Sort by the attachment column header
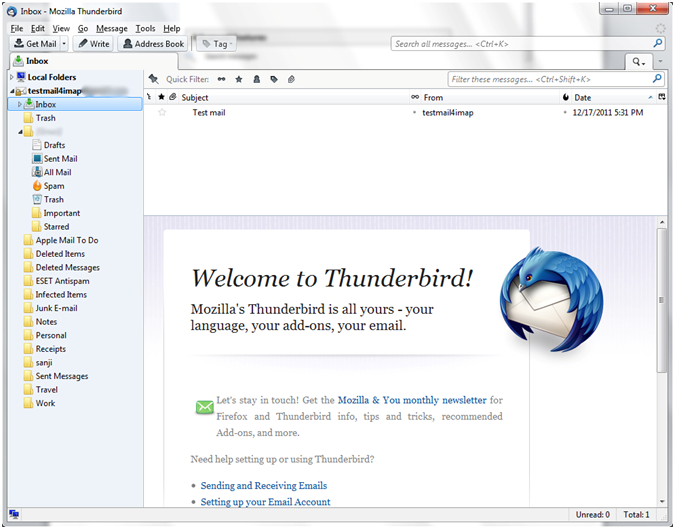Viewport: 675px width, 529px height. [173, 97]
